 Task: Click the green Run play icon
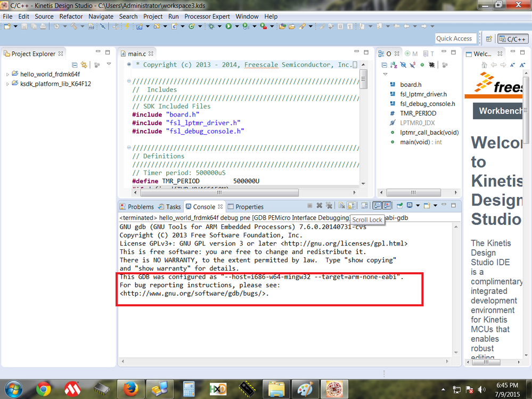228,26
